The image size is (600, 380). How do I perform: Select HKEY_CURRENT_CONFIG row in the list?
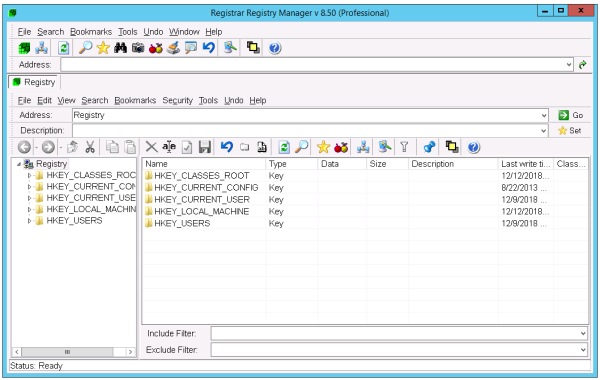pyautogui.click(x=365, y=188)
